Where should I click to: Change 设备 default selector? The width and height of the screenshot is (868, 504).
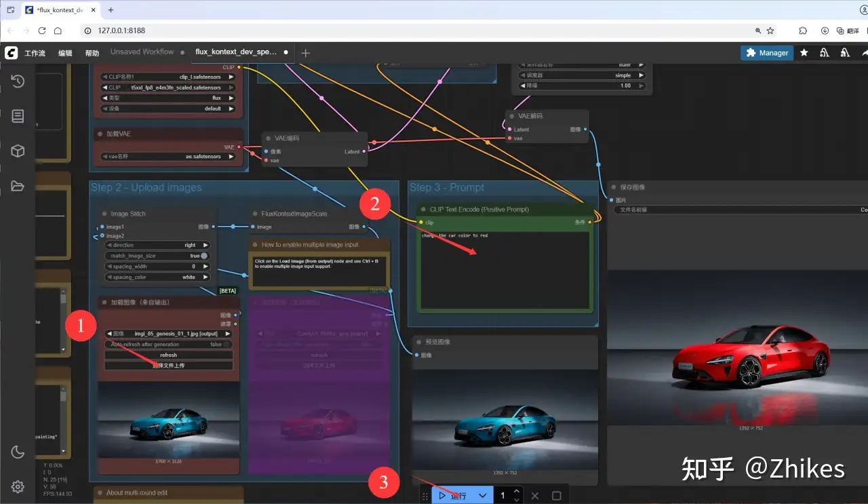click(x=168, y=109)
